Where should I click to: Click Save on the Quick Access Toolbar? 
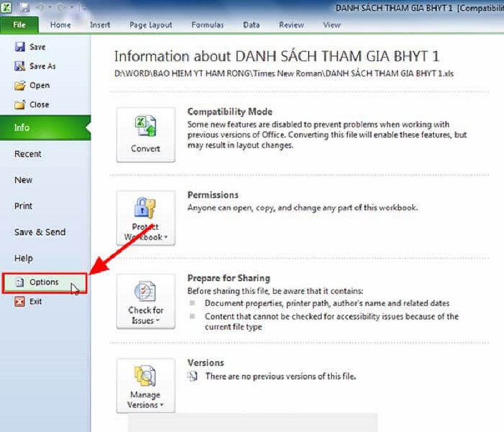25,8
